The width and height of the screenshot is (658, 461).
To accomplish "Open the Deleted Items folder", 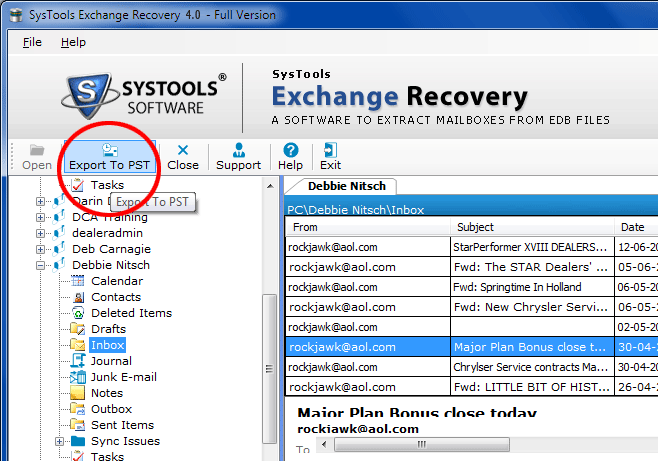I will point(131,313).
